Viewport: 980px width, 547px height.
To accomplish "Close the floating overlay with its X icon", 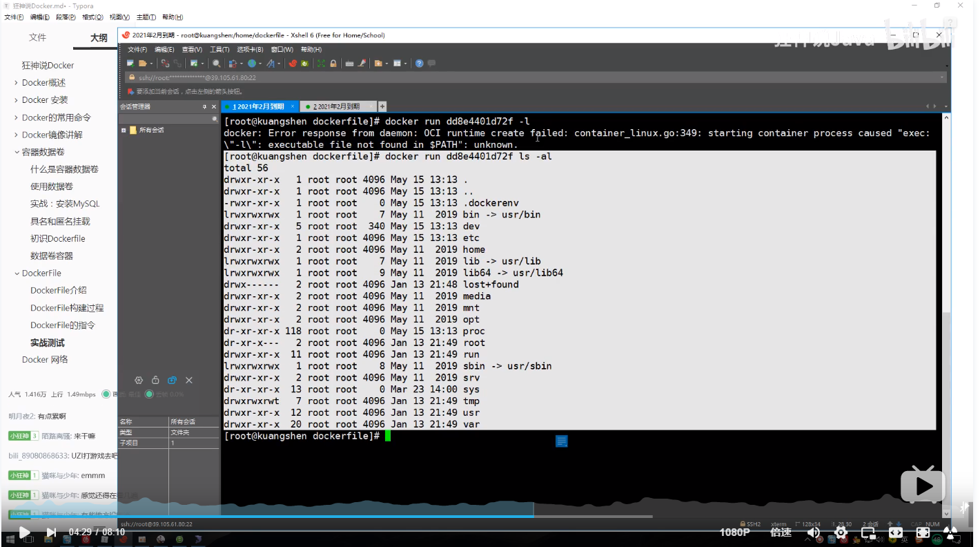I will point(189,380).
